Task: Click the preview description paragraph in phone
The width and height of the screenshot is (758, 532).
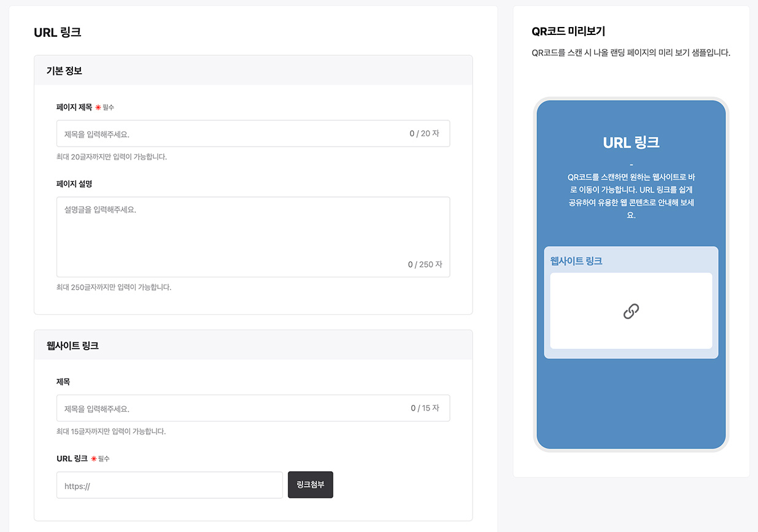Action: 631,196
